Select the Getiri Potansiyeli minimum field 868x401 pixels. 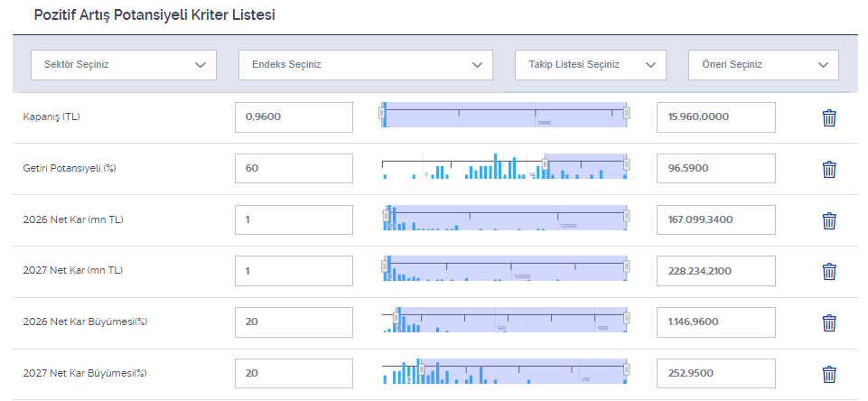(294, 169)
